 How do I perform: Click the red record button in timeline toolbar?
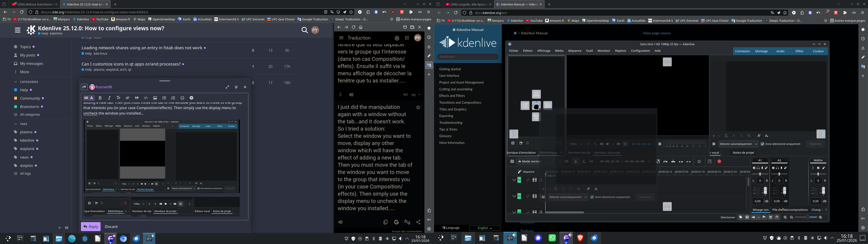(719, 162)
